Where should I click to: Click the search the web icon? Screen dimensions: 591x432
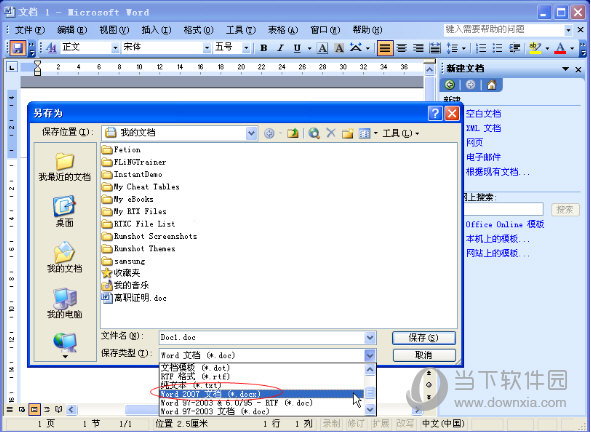pyautogui.click(x=314, y=133)
